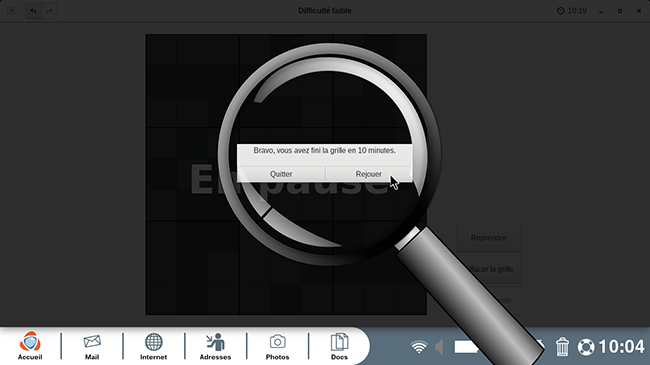
Task: Open the Accueil home launcher
Action: 30,346
